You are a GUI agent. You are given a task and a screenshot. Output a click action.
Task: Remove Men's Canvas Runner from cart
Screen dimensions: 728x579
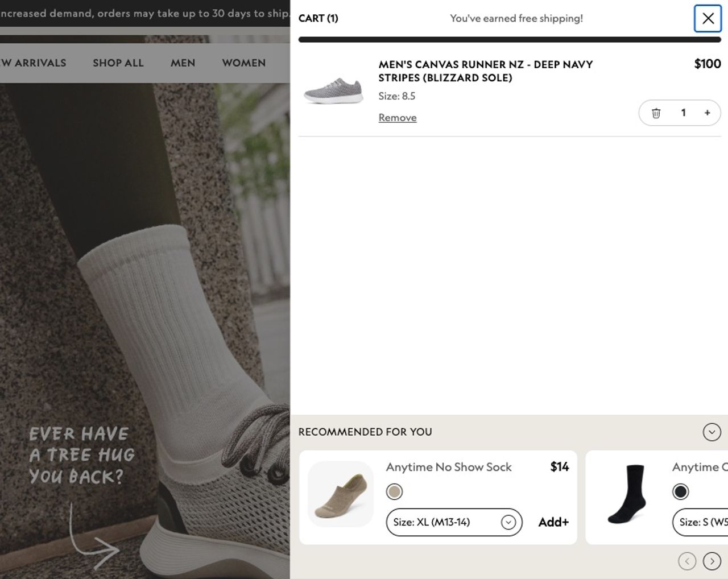tap(398, 118)
